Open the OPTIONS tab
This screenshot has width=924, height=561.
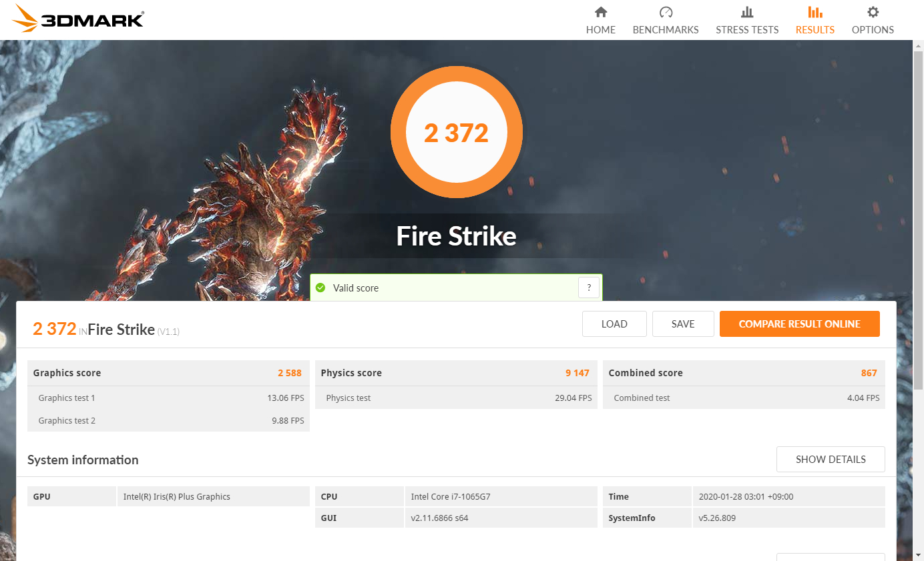pyautogui.click(x=873, y=29)
